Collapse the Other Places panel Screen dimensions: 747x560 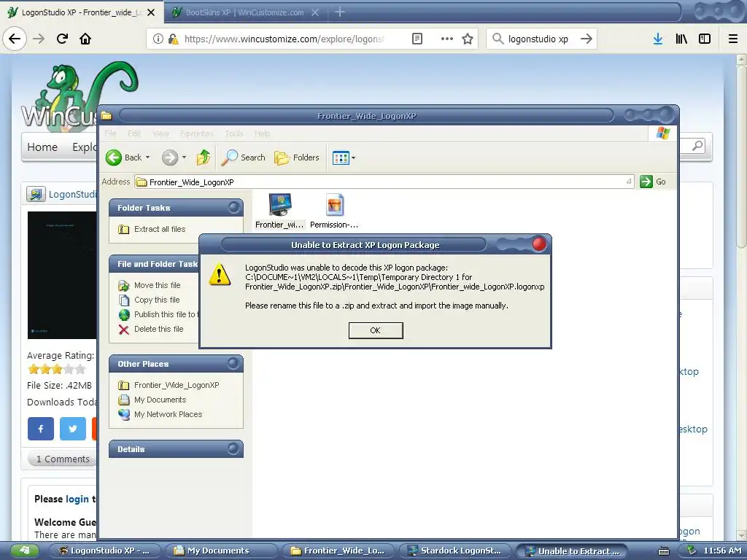[233, 364]
